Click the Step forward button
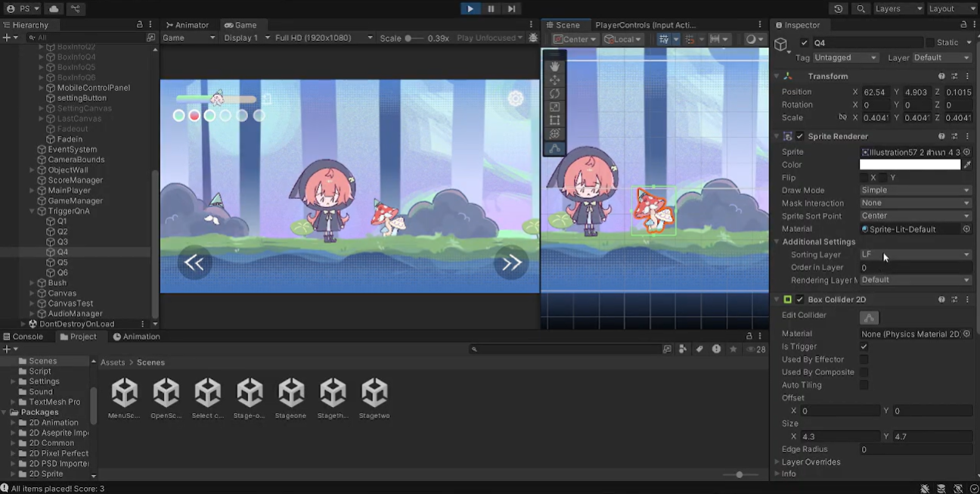 (x=512, y=8)
